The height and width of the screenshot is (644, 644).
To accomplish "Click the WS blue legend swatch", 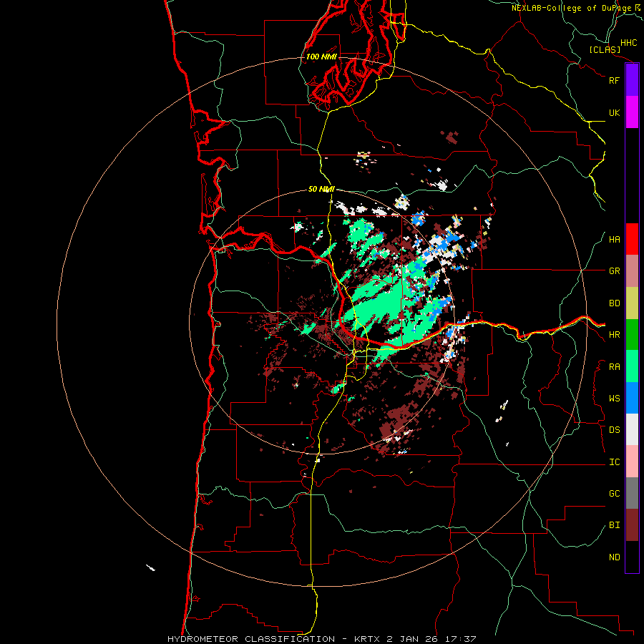I will pyautogui.click(x=632, y=398).
